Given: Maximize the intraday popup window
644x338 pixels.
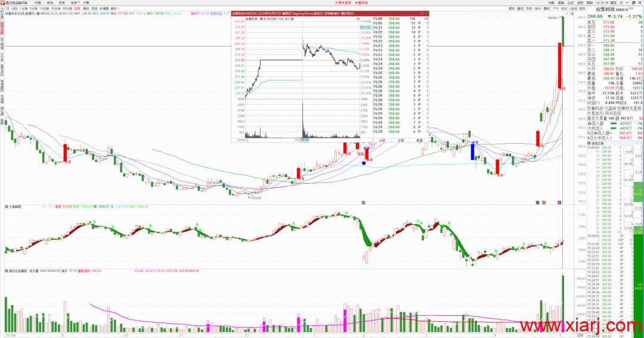Looking at the screenshot, I should coord(421,13).
